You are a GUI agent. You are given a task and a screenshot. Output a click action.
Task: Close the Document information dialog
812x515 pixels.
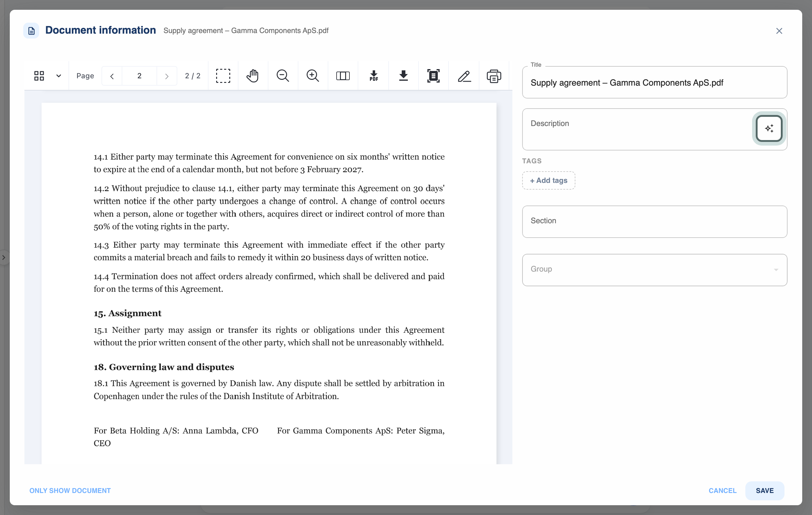pyautogui.click(x=779, y=31)
